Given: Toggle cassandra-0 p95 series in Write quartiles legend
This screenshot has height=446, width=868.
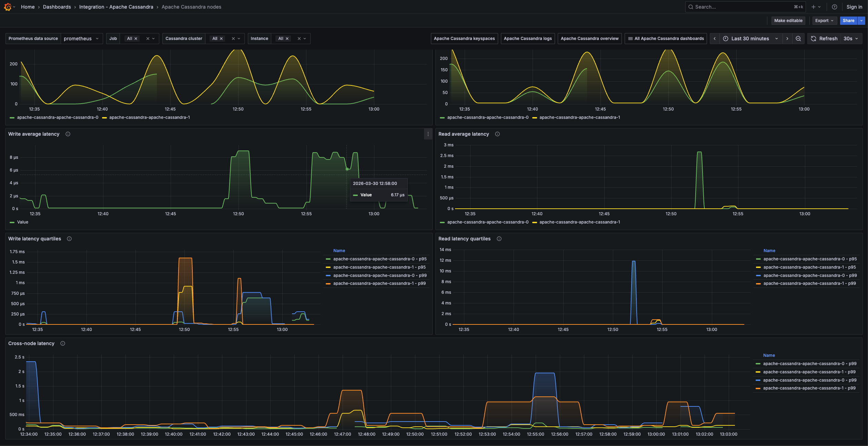Looking at the screenshot, I should (380, 259).
